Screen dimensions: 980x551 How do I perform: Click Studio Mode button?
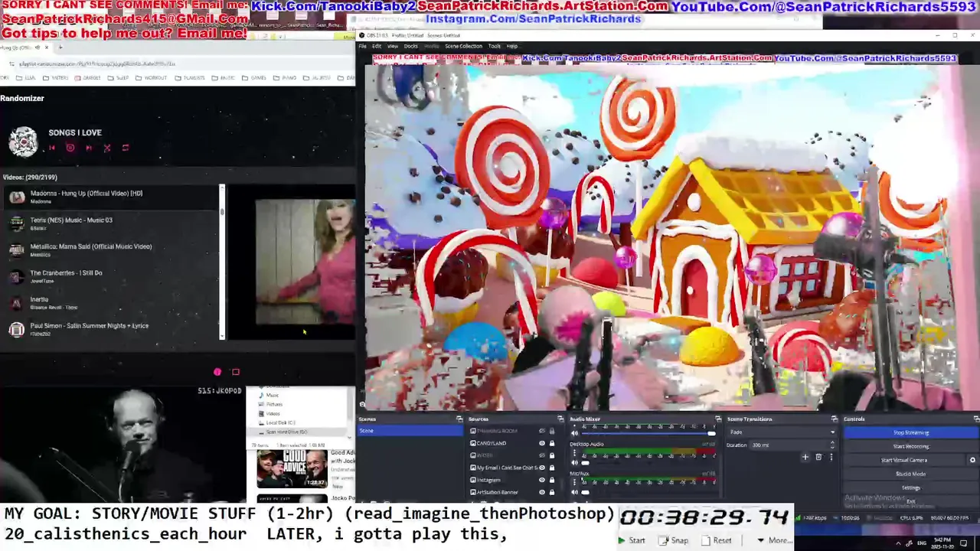point(910,474)
